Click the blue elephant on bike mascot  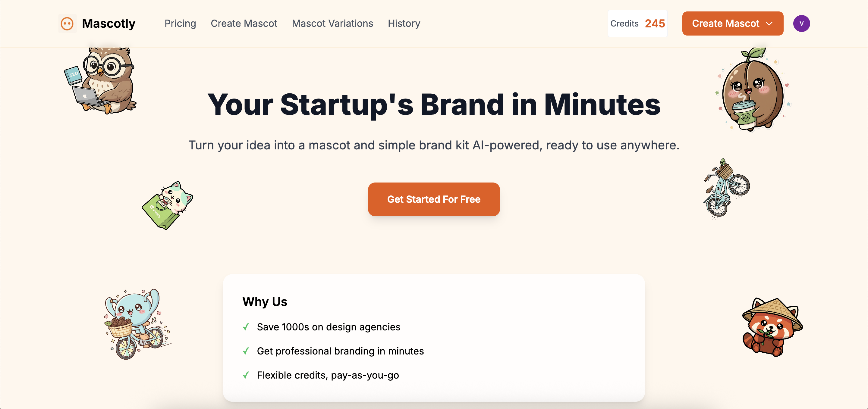pyautogui.click(x=137, y=324)
